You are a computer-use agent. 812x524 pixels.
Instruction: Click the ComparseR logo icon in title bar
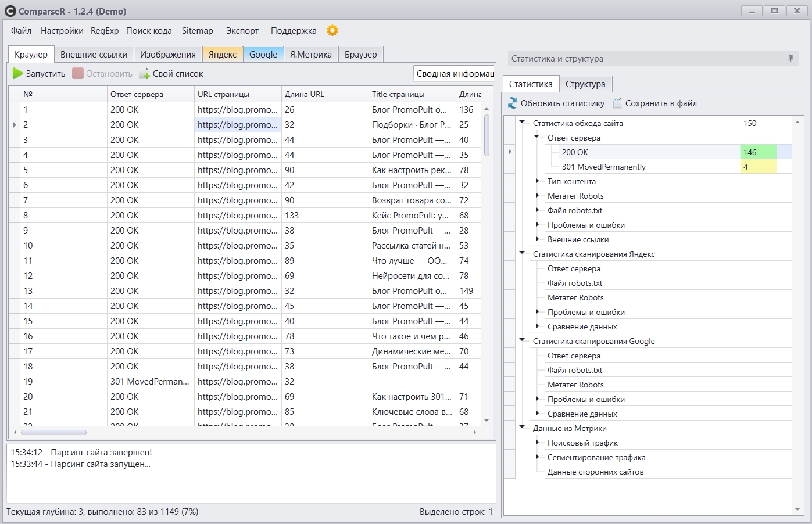click(x=10, y=11)
